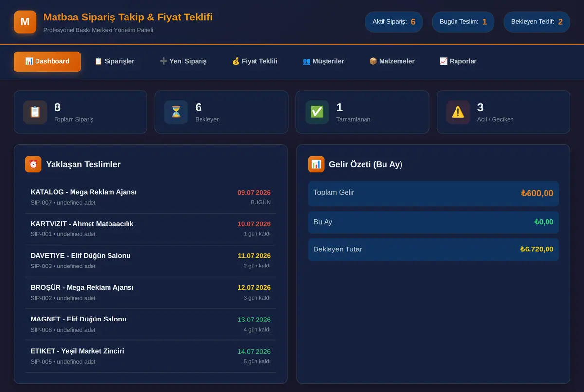Image resolution: width=584 pixels, height=392 pixels.
Task: Click the SIP-008 order code line
Action: tap(63, 330)
